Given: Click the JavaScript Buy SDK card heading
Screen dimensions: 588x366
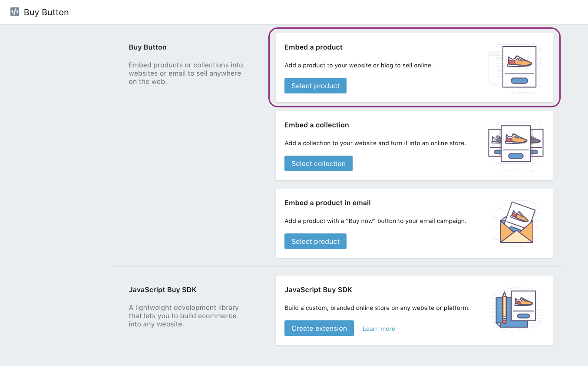Looking at the screenshot, I should tap(318, 289).
